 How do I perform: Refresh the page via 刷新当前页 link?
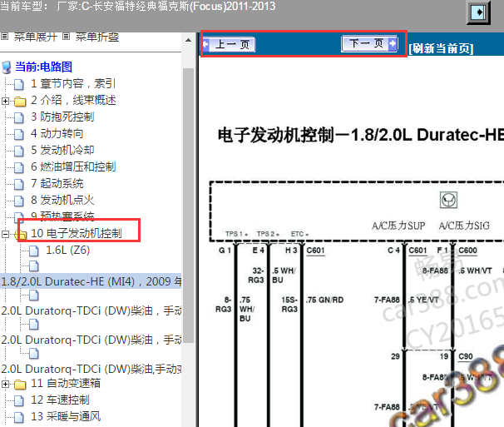(x=441, y=48)
